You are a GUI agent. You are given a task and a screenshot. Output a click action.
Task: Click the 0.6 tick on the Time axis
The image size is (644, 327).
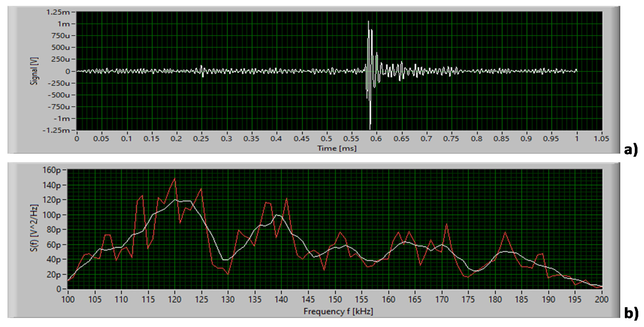pos(376,139)
